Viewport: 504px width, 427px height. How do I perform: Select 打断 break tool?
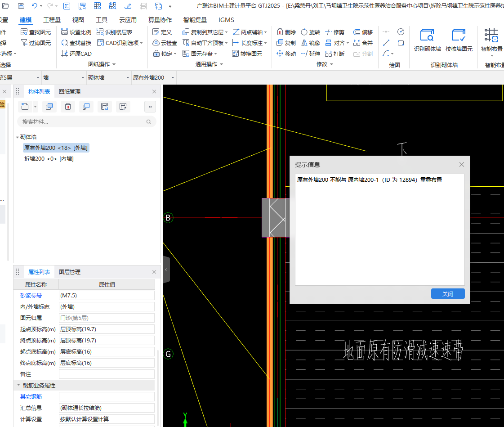click(335, 54)
